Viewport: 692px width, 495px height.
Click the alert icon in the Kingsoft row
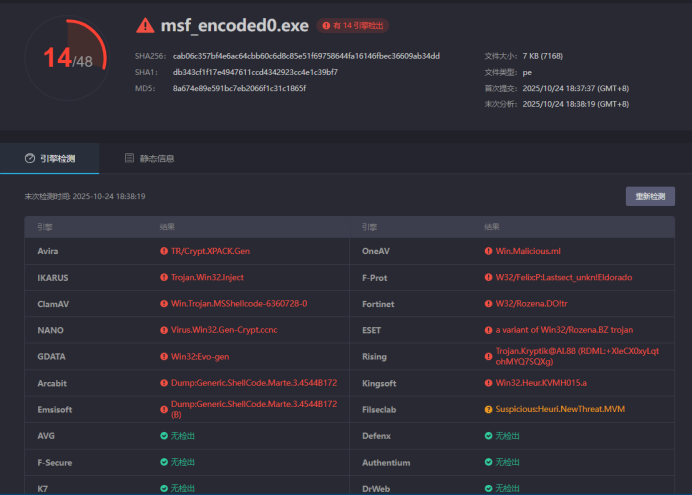488,383
